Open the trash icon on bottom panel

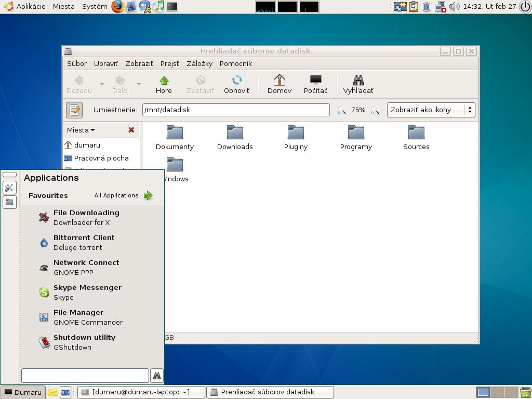pos(525,392)
